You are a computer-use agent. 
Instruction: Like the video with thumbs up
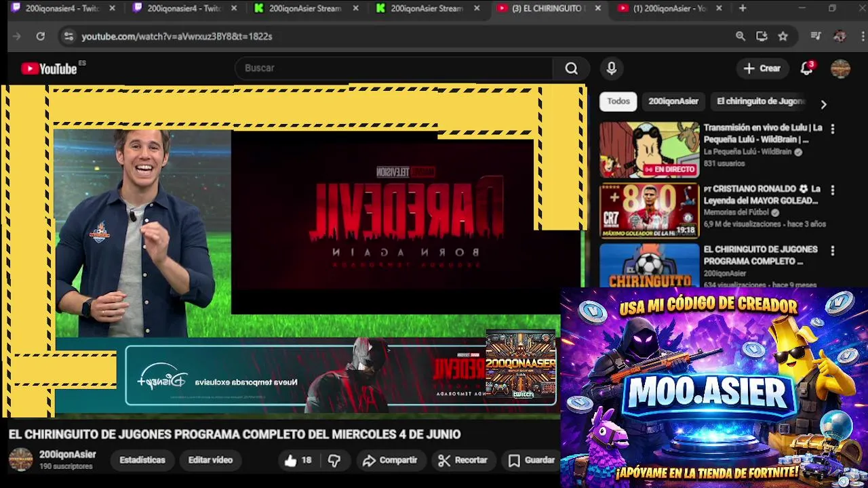tap(298, 460)
